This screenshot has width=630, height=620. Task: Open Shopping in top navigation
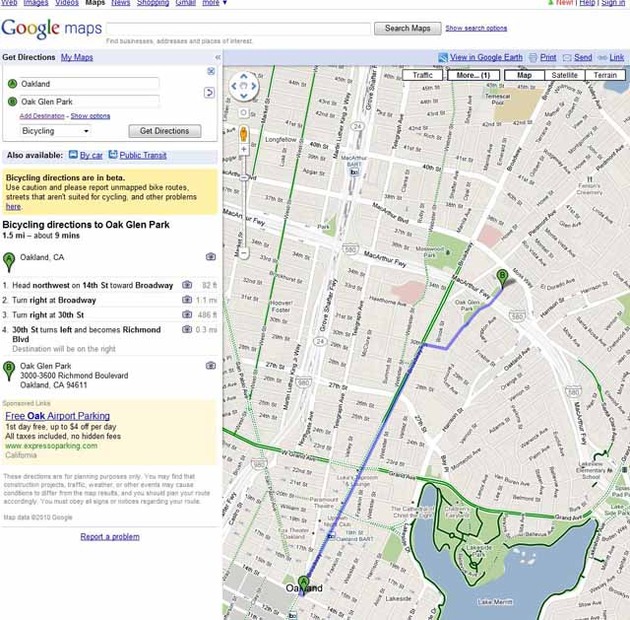153,2
